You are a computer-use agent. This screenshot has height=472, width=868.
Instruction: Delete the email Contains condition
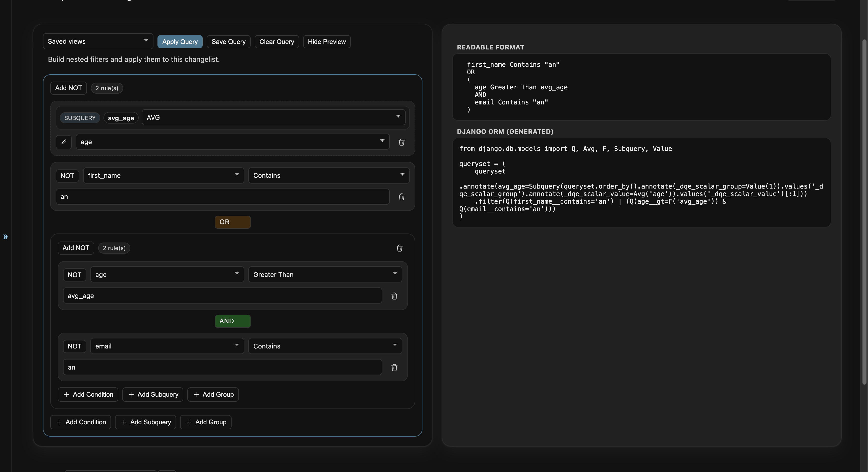(x=394, y=367)
